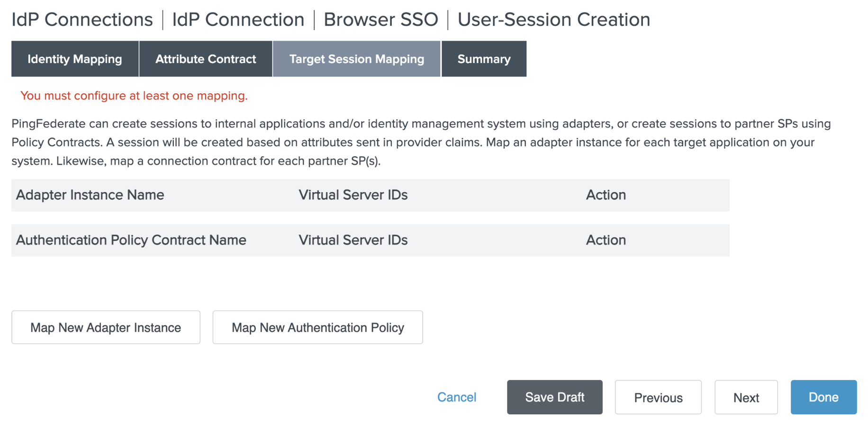Go to the Summary tab

tap(484, 59)
